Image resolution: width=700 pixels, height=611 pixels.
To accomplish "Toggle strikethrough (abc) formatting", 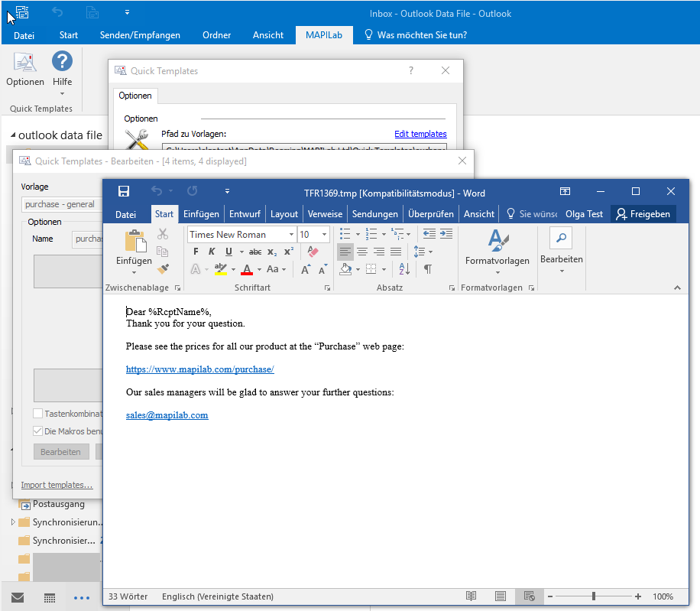I will pyautogui.click(x=255, y=252).
